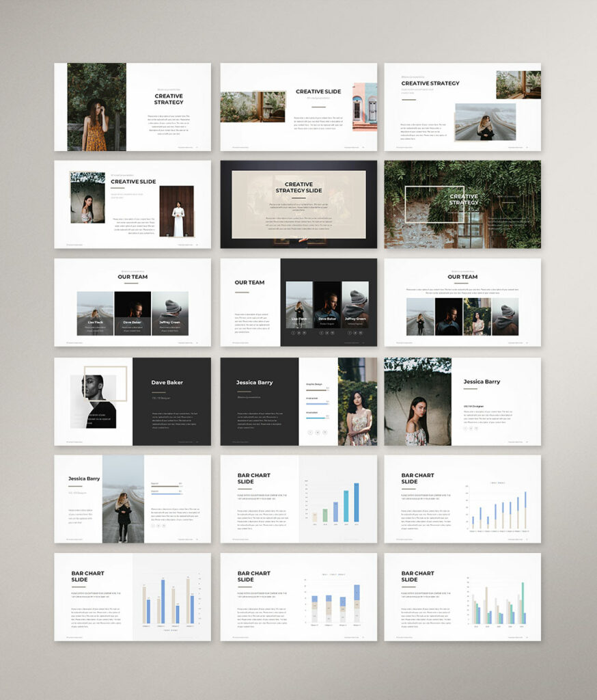Select the ivy wall Creative Strategy slide
The image size is (597, 700).
coord(462,204)
